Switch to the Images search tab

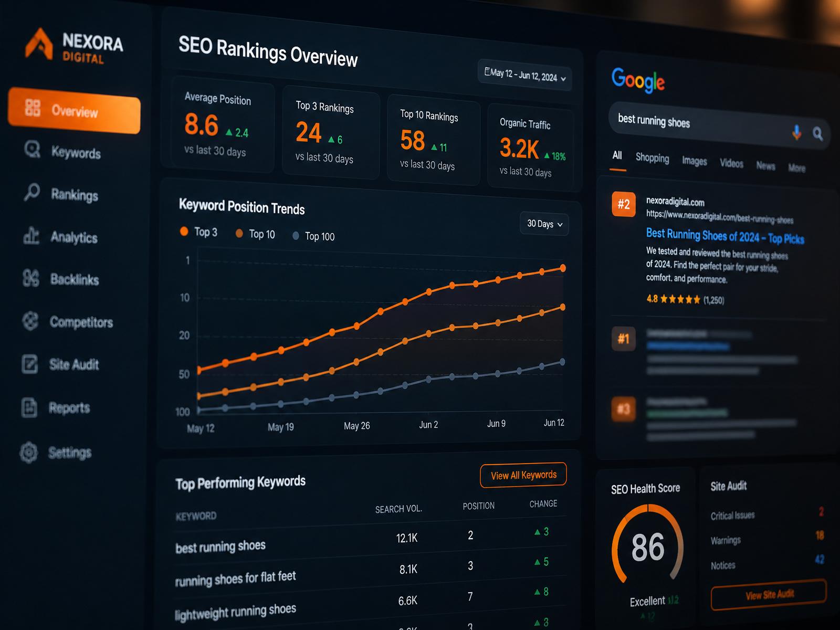pyautogui.click(x=695, y=161)
